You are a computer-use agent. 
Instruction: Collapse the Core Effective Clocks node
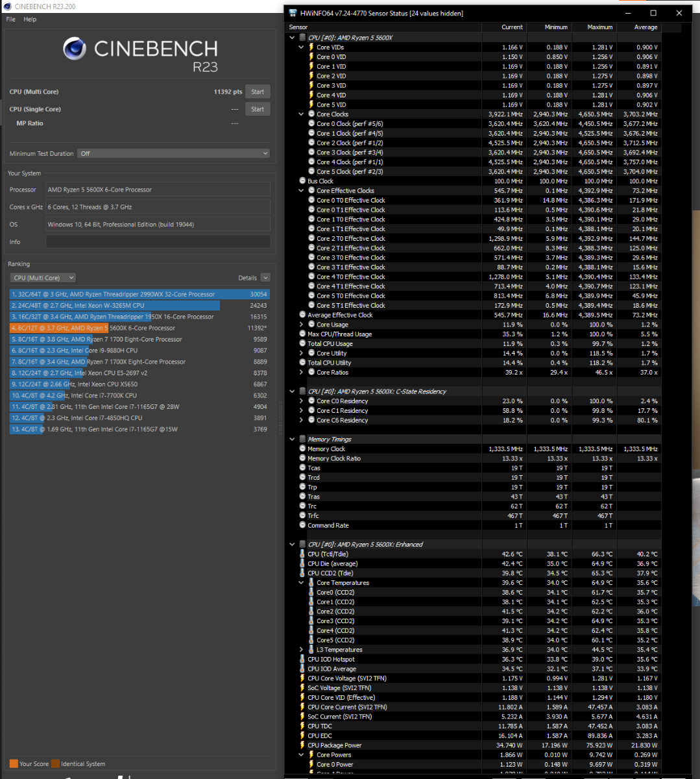coord(301,191)
